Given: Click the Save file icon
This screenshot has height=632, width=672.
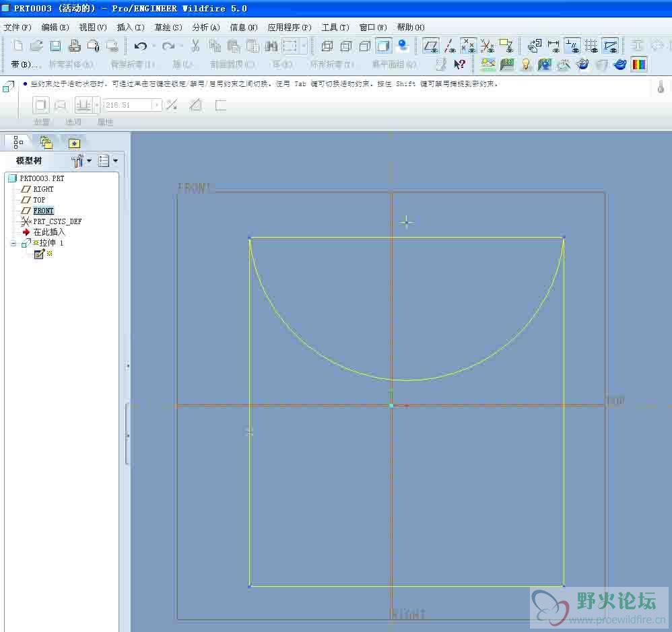Looking at the screenshot, I should coord(55,45).
